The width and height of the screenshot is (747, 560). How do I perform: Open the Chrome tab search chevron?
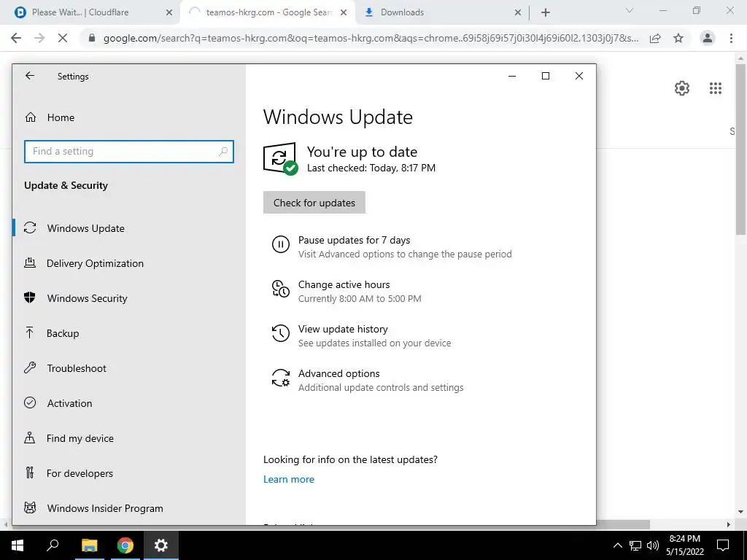click(x=630, y=10)
